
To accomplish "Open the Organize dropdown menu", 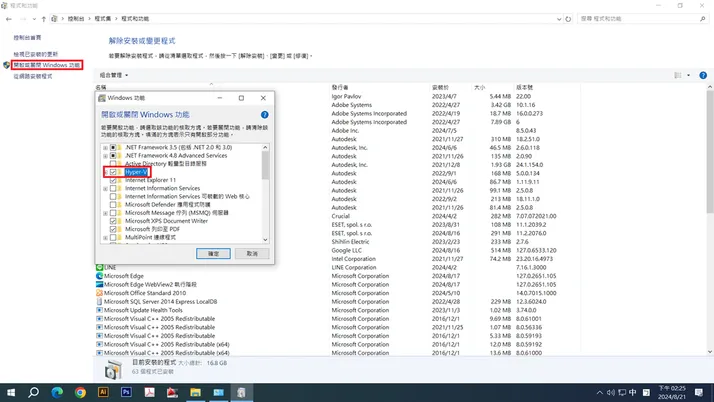I will [114, 75].
